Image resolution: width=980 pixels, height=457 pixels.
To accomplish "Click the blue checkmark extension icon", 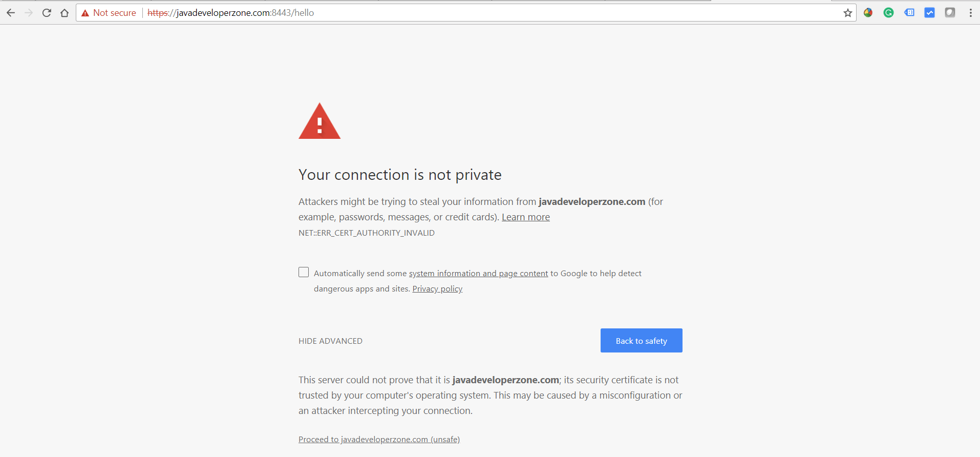I will (930, 12).
